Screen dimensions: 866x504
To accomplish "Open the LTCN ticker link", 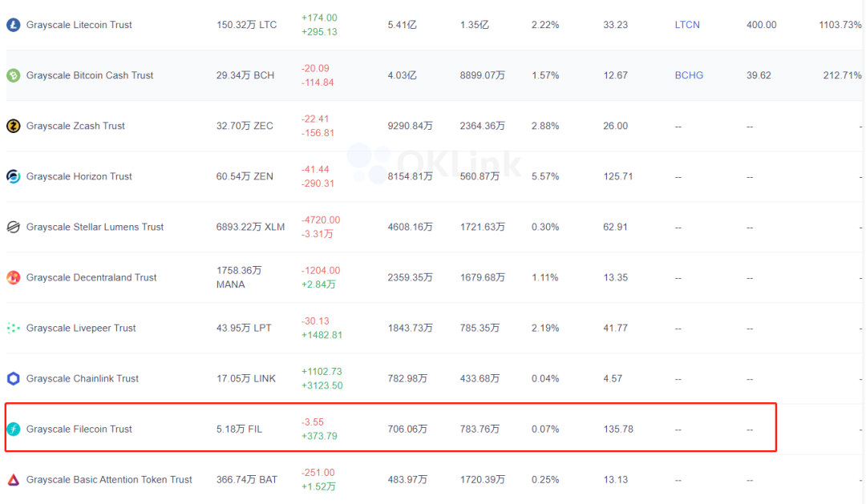I will click(687, 25).
